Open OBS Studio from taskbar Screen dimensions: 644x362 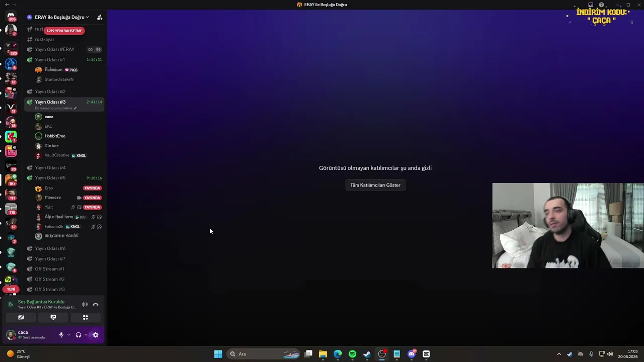pyautogui.click(x=382, y=354)
